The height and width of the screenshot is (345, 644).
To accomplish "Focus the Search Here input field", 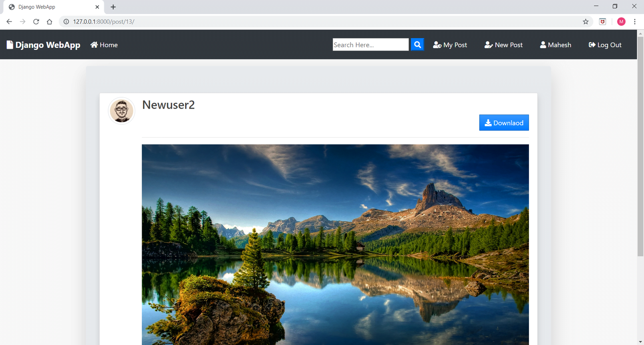I will tap(370, 45).
